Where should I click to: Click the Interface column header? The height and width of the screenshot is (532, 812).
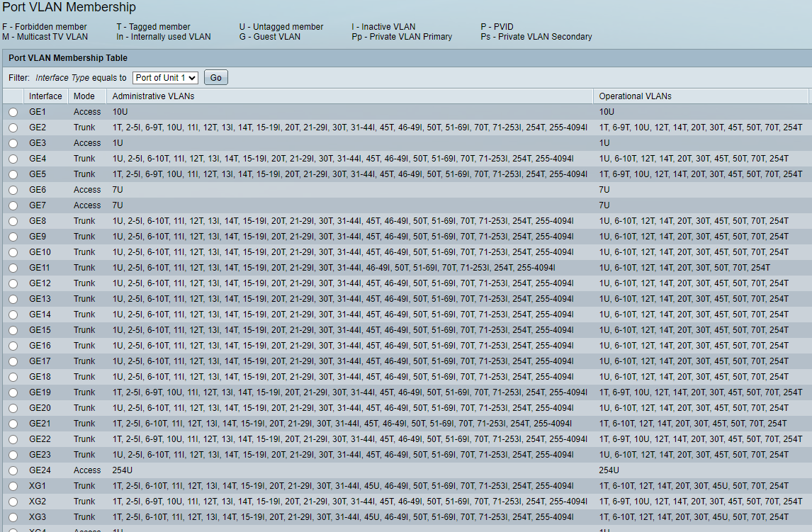pos(45,96)
